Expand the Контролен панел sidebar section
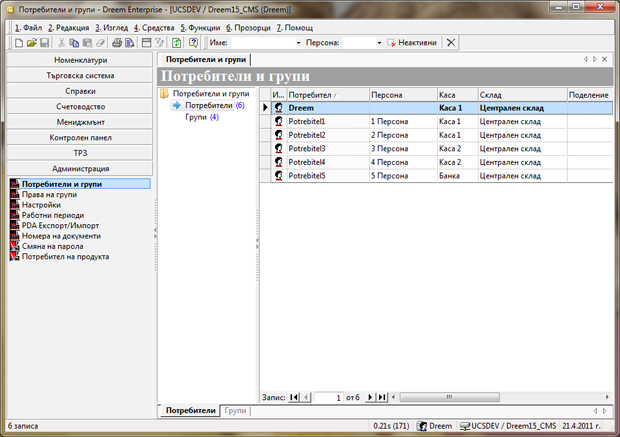The height and width of the screenshot is (437, 620). click(80, 138)
